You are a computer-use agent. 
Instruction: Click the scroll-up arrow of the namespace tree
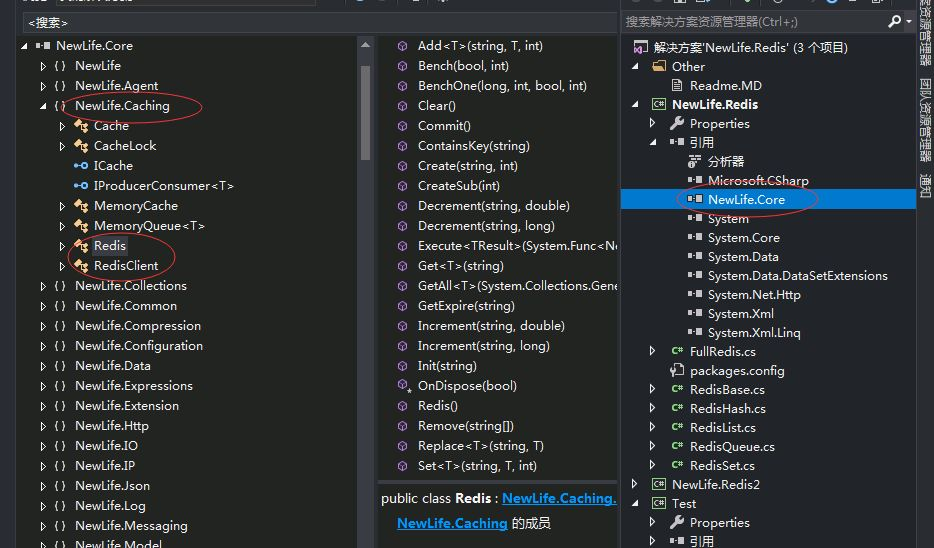(x=365, y=45)
